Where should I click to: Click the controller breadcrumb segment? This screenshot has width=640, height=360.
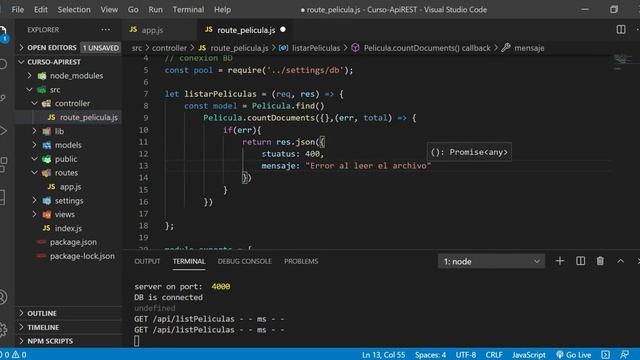coord(169,48)
